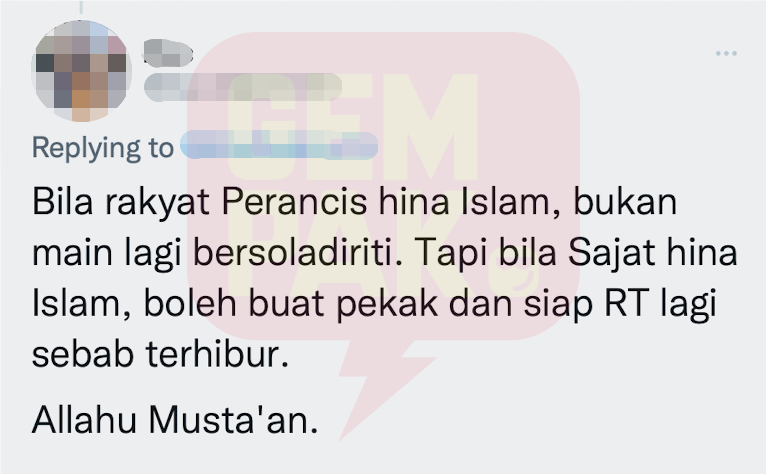Click the word "Perancis" in the tweet
766x474 pixels.
pyautogui.click(x=294, y=201)
